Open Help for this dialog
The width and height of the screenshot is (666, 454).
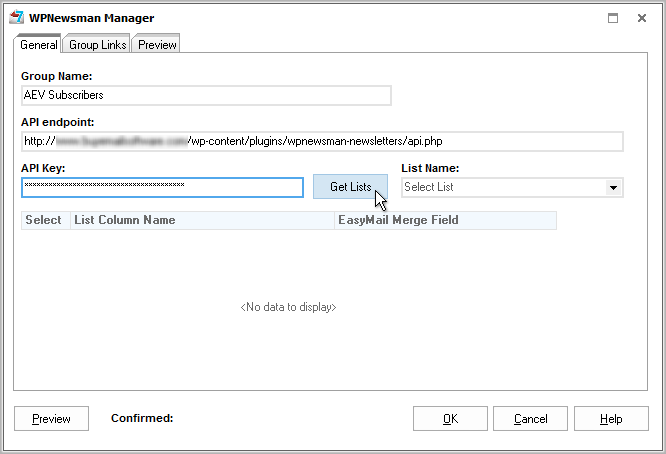[x=611, y=419]
